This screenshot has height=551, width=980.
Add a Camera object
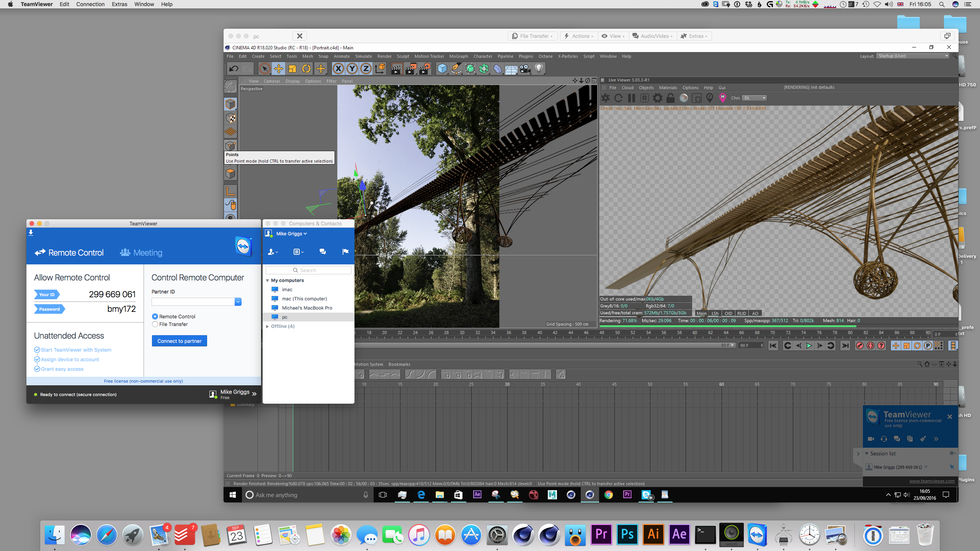pos(525,69)
